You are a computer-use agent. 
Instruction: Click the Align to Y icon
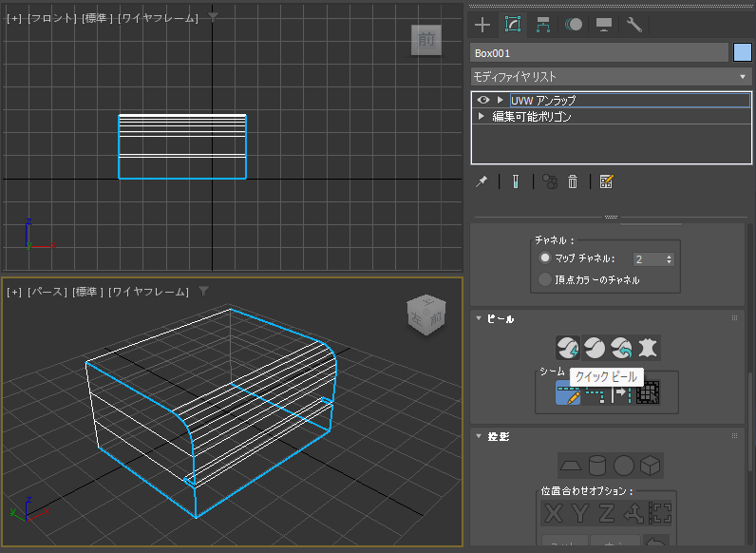(580, 513)
